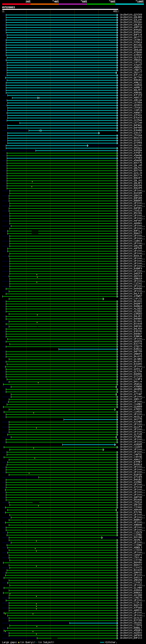
Task: Select label UniRef100_A7Q157
Action: (x=131, y=65)
